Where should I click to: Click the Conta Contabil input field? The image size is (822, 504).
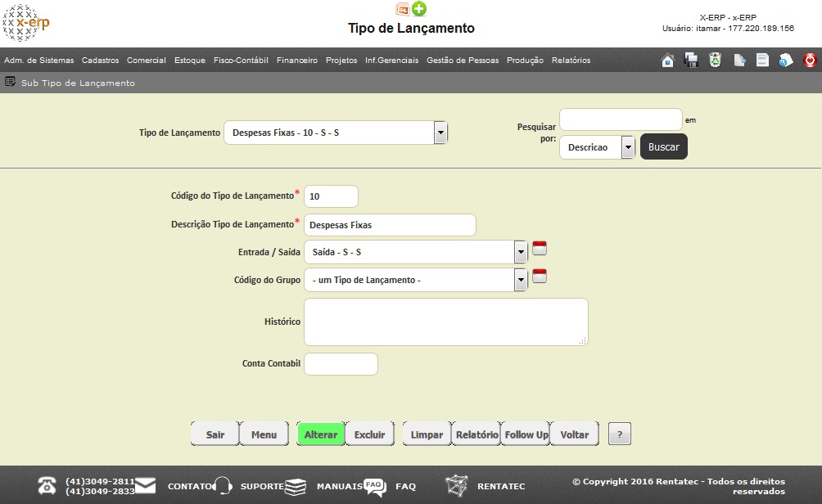click(341, 364)
